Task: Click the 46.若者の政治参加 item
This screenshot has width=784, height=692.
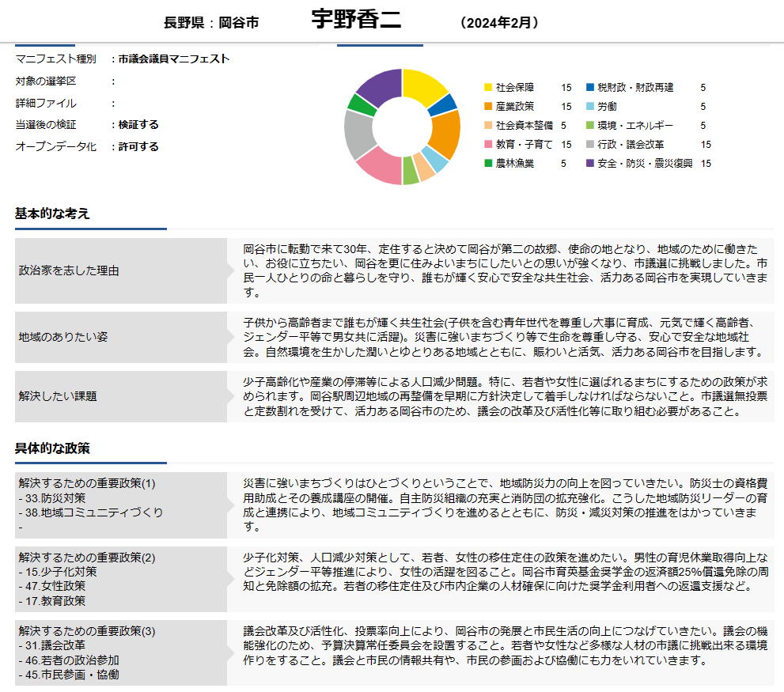Action: pos(69,660)
